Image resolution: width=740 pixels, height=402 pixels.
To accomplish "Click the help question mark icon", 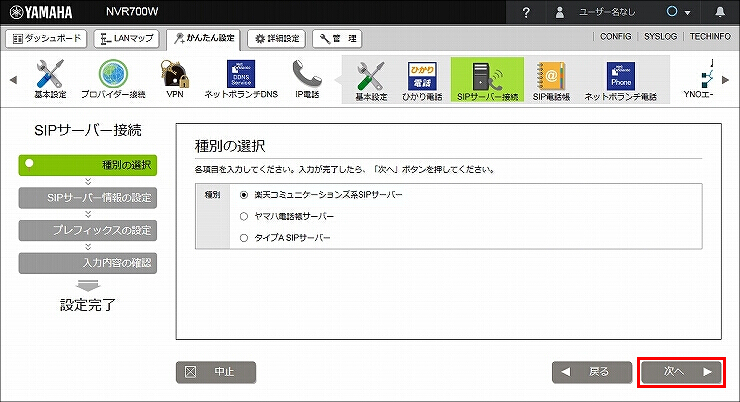I will (526, 12).
